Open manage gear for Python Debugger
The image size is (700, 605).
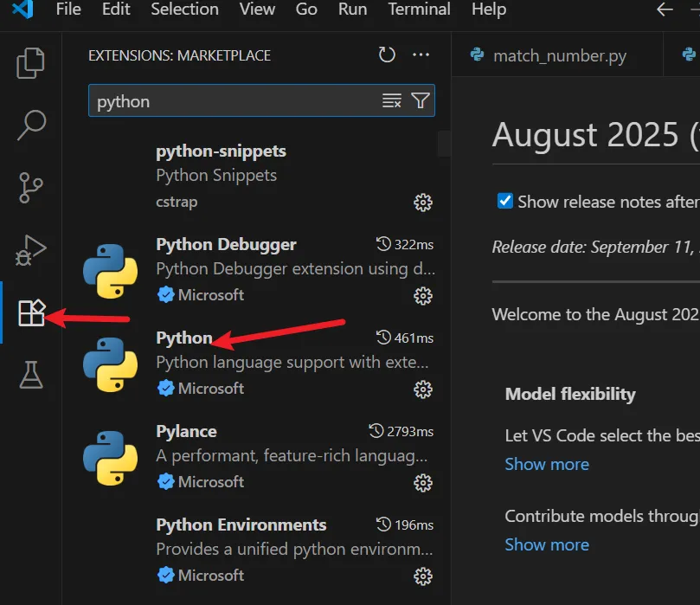[423, 296]
